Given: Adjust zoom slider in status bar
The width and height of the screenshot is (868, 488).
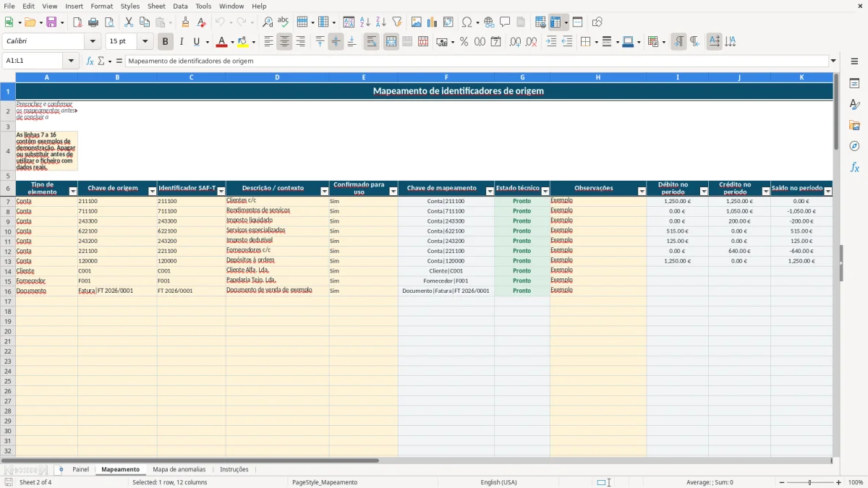Looking at the screenshot, I should 810,482.
